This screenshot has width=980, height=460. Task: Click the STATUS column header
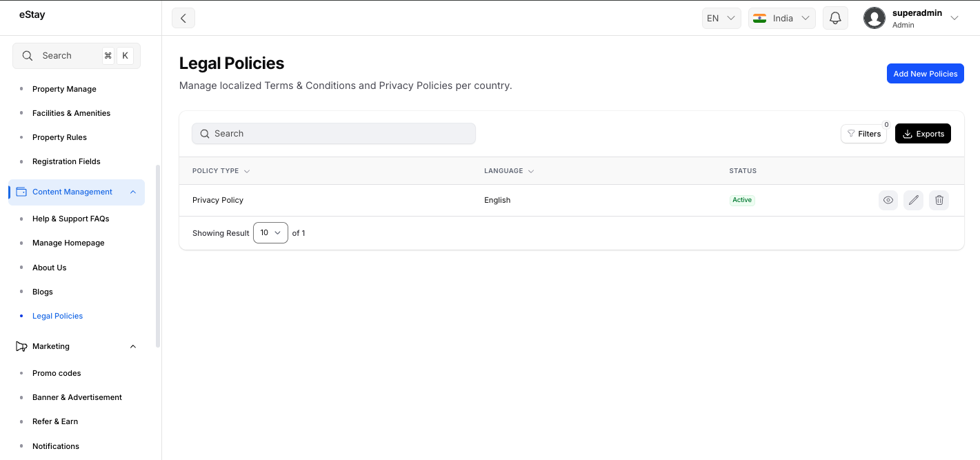pos(743,171)
